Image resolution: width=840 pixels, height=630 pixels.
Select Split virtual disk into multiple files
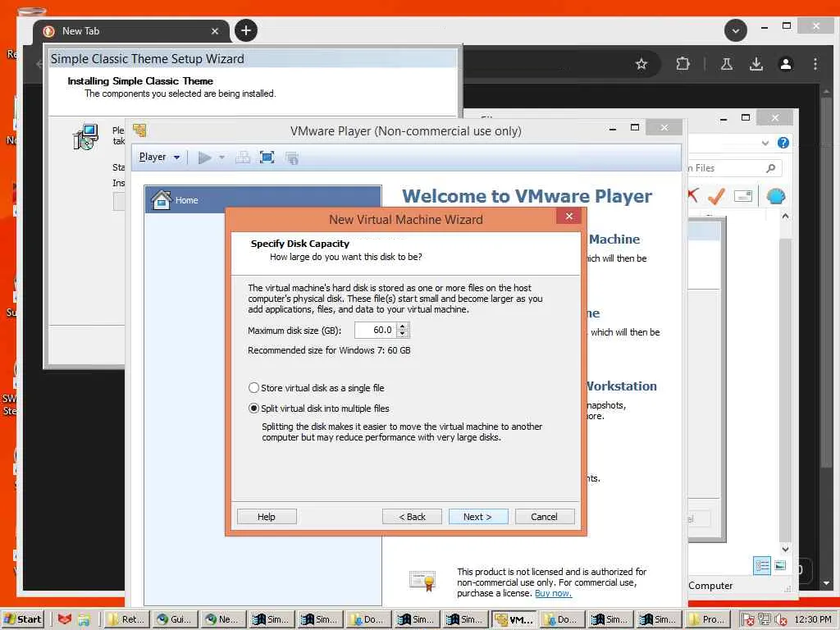pyautogui.click(x=319, y=409)
